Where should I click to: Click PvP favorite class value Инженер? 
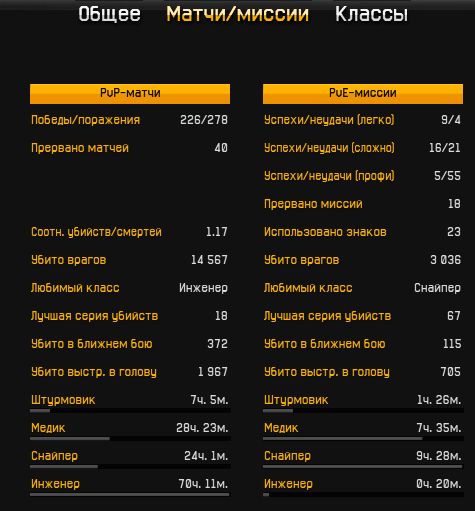(x=203, y=288)
